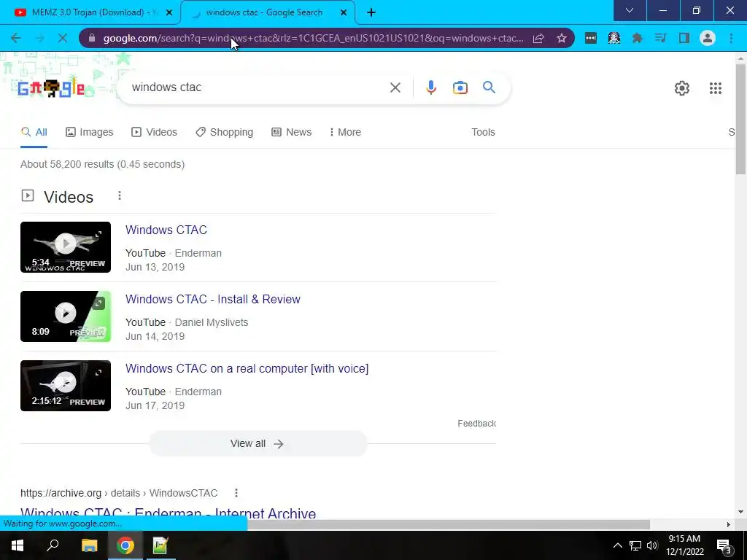Close the MEMZ 3.0 Trojan tab

click(x=169, y=12)
